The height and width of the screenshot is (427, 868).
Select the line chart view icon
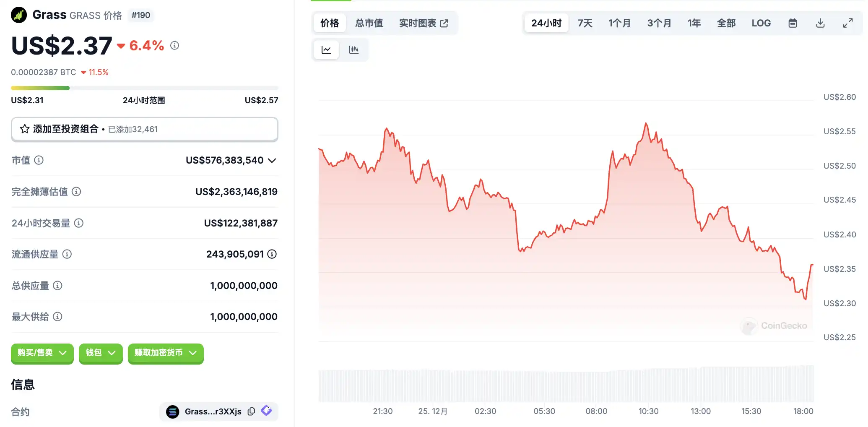(326, 50)
